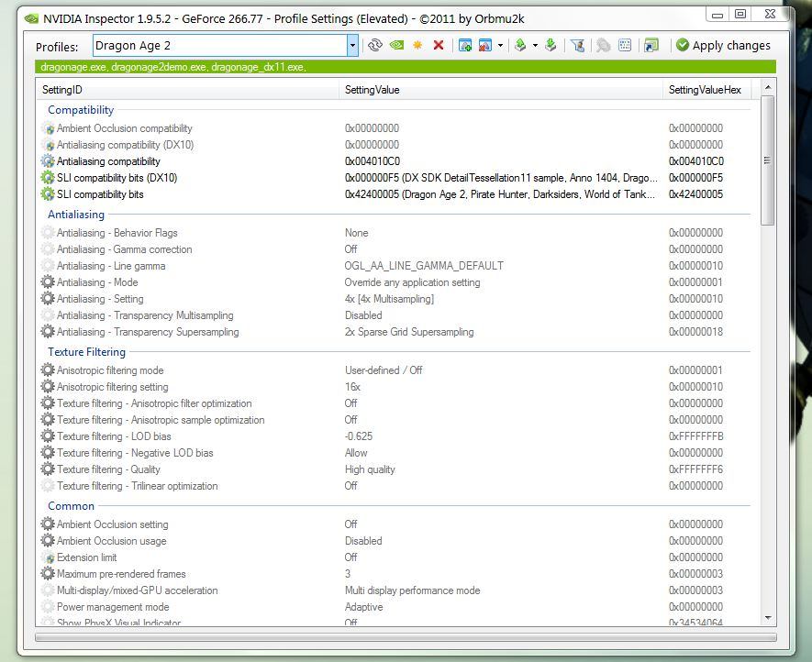Click the NVIDIA Inspector title bar logo
Viewport: 812px width, 662px height.
coord(31,19)
